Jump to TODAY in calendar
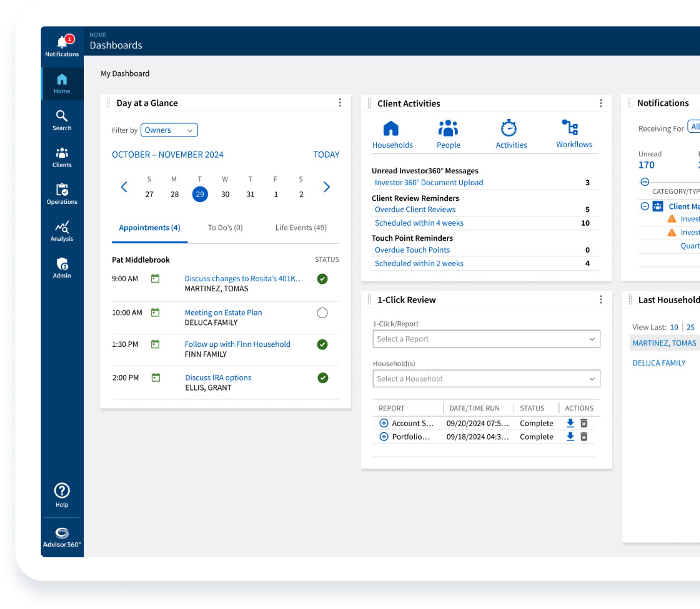The width and height of the screenshot is (700, 609). pos(326,155)
